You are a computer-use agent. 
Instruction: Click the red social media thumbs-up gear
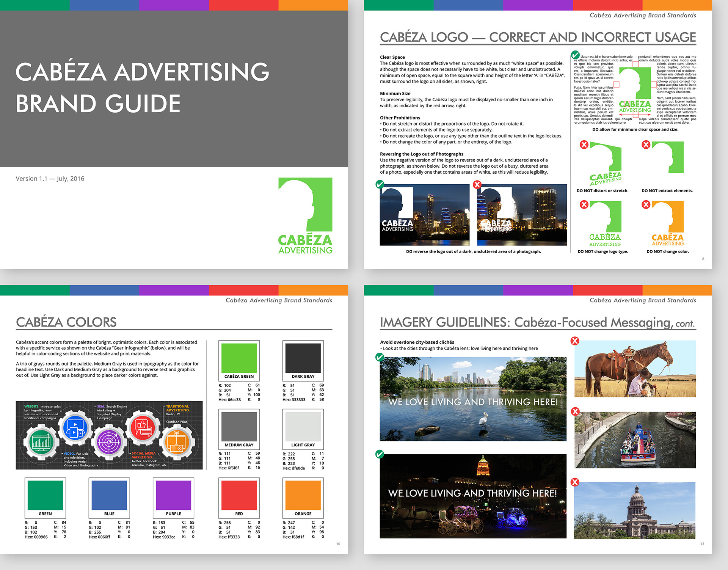tap(143, 428)
